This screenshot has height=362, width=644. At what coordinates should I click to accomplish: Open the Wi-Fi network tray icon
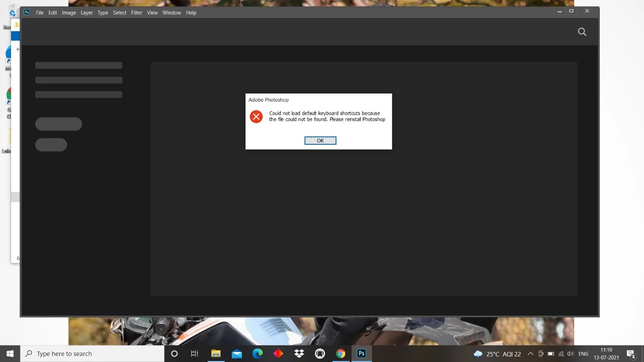pos(560,354)
